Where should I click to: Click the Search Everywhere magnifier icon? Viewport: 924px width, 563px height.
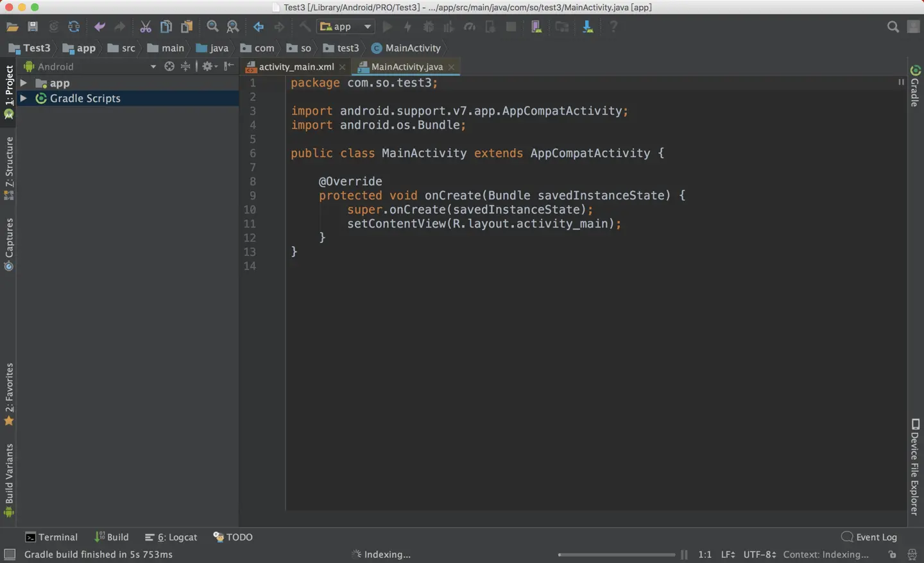tap(893, 27)
